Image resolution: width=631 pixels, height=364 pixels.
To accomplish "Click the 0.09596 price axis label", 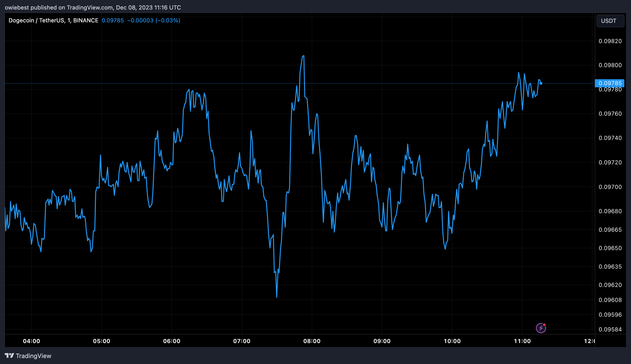I will (610, 315).
